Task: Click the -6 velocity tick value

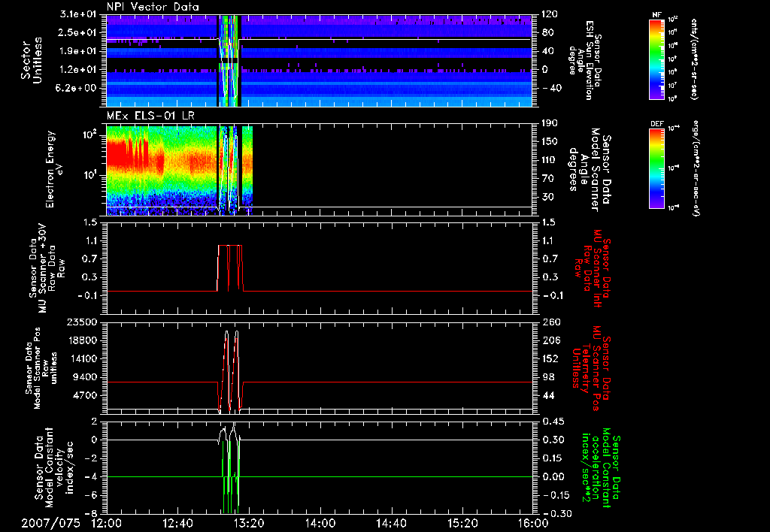Action: point(92,495)
